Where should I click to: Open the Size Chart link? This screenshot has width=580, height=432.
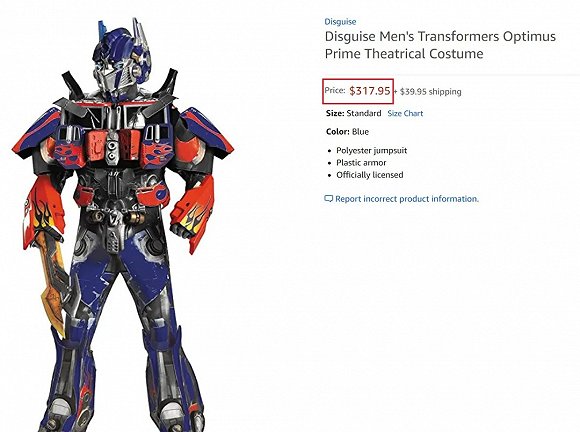click(x=405, y=114)
